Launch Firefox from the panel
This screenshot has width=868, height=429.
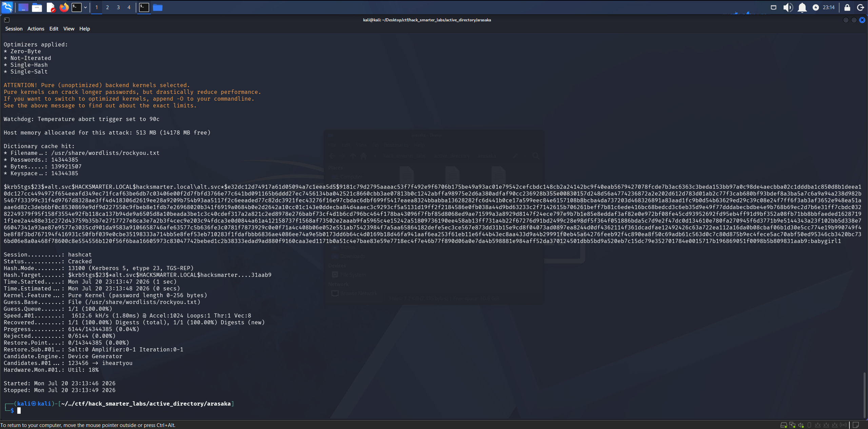coord(64,7)
